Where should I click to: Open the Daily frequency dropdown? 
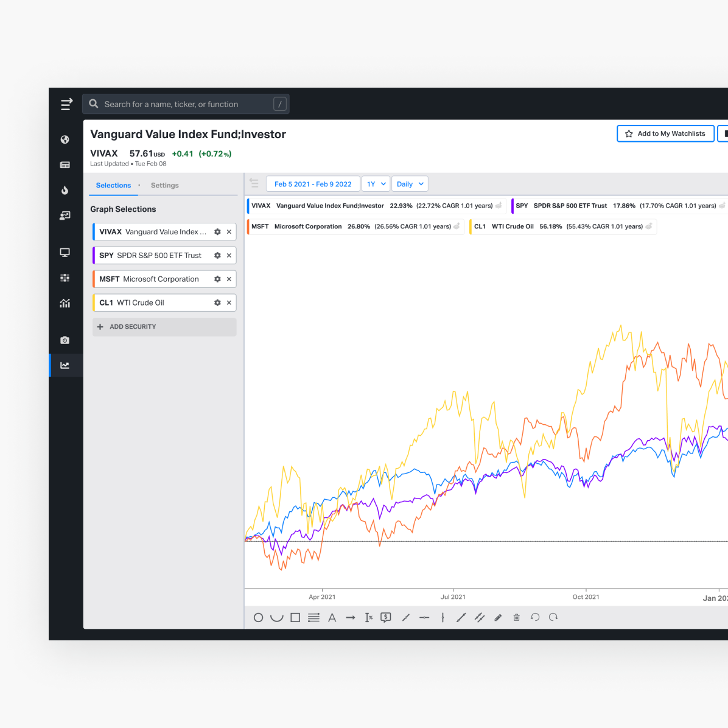pyautogui.click(x=410, y=184)
